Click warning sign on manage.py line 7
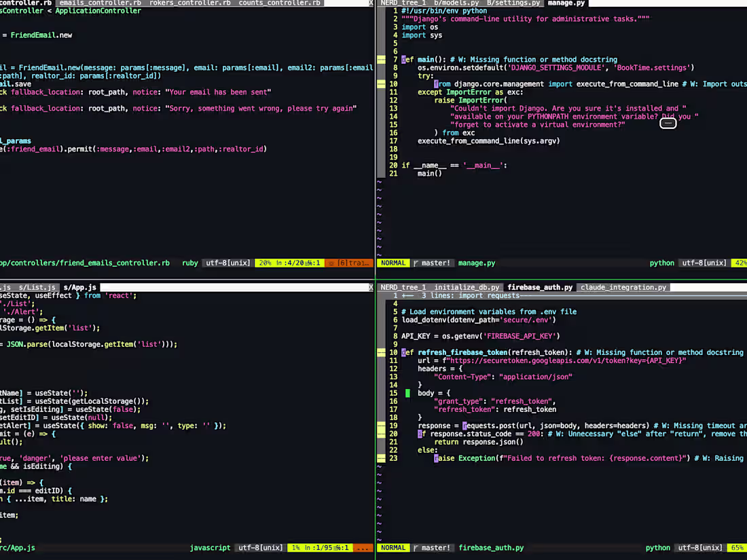Image resolution: width=747 pixels, height=560 pixels. click(x=381, y=60)
